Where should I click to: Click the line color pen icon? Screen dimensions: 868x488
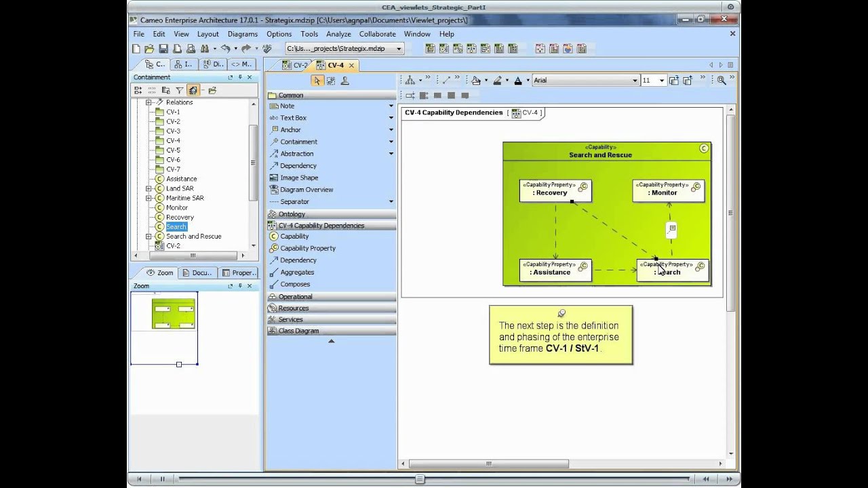[497, 80]
